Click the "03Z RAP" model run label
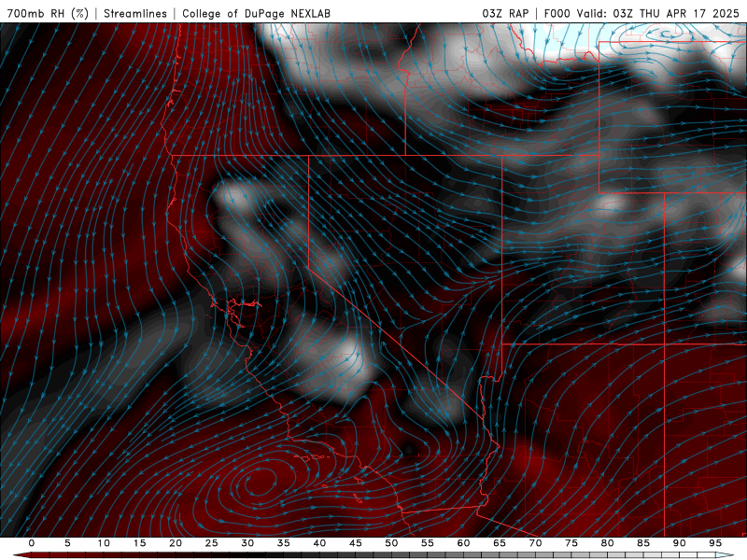Viewport: 747px width, 560px height. coord(505,13)
